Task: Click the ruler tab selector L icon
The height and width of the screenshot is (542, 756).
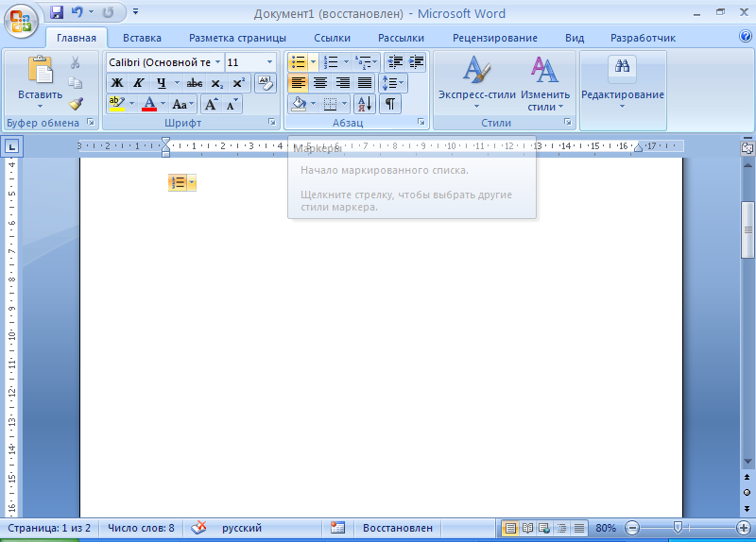Action: pos(12,146)
